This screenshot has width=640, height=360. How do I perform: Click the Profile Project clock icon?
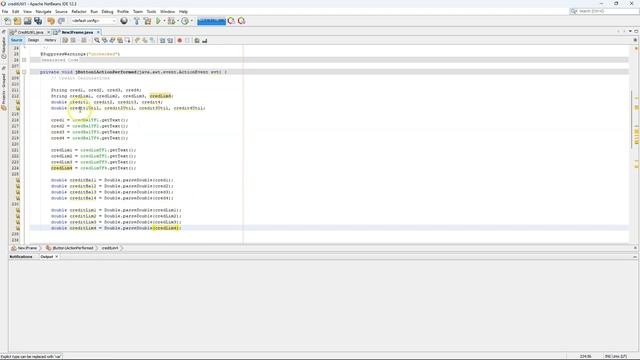185,21
